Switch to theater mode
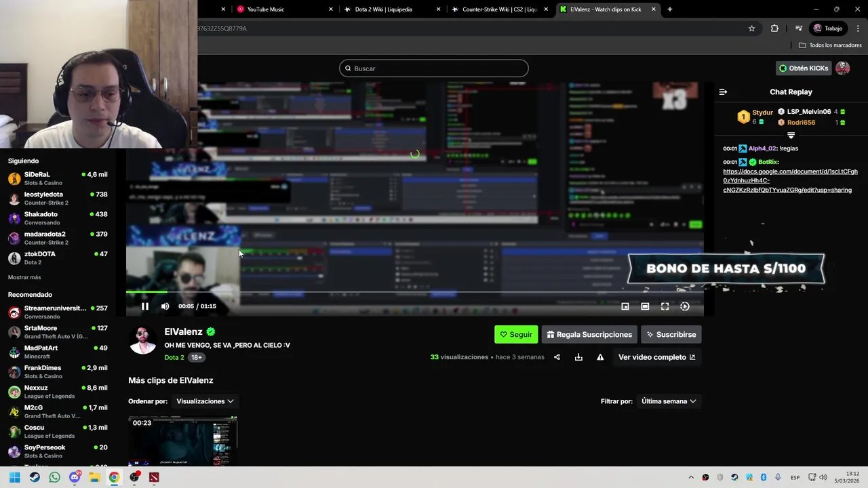Screen dimensions: 868x488 point(645,306)
